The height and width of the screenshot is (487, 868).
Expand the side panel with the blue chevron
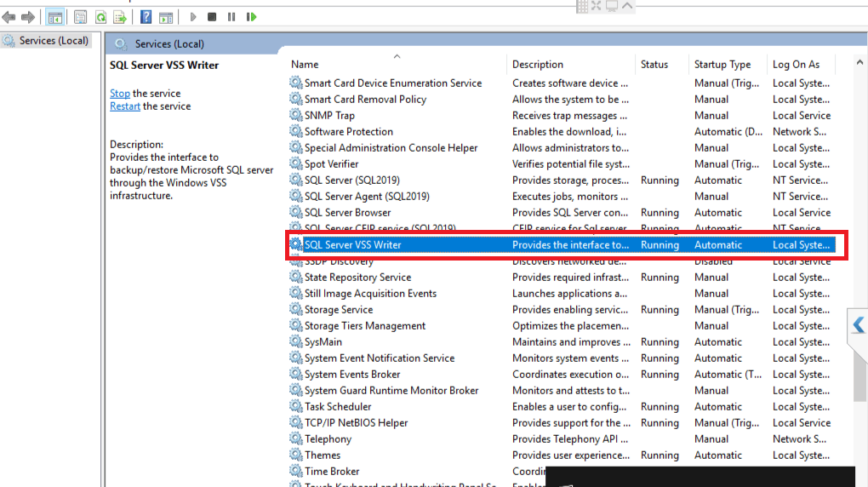859,324
